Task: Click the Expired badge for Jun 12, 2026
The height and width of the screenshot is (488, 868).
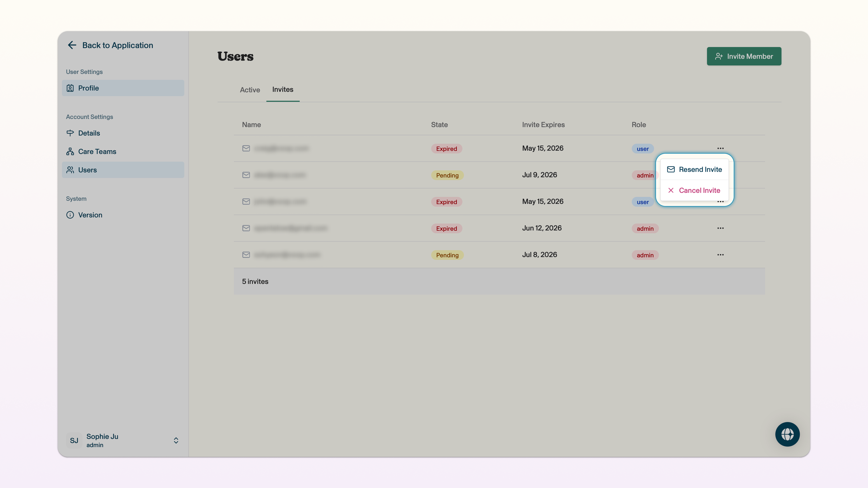Action: click(446, 228)
